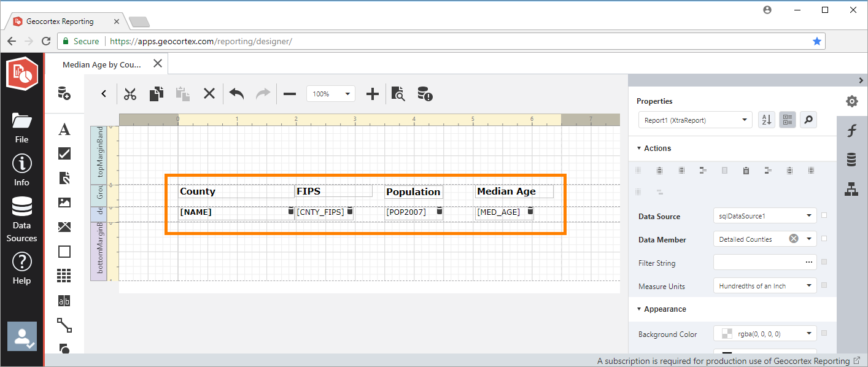Open the Measure Units dropdown
Viewport: 868px width, 367px height.
click(x=765, y=286)
